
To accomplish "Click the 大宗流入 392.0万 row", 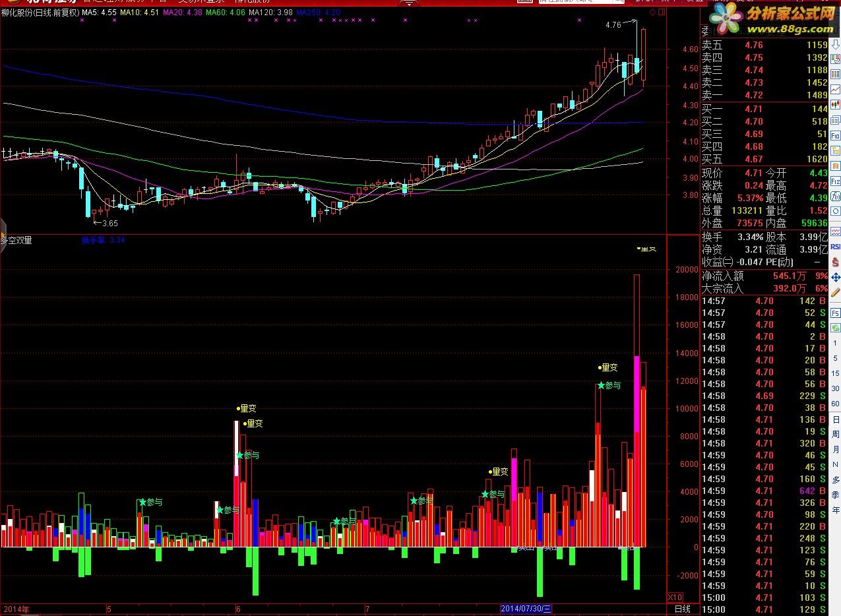I will point(764,288).
